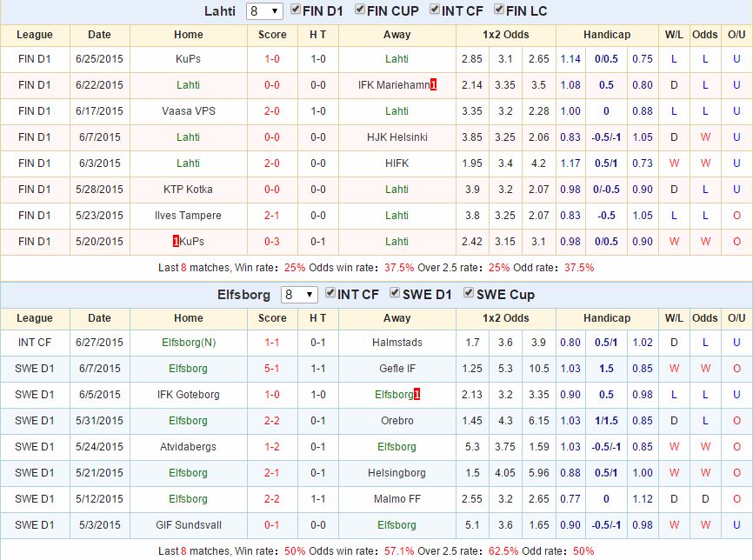Viewport: 753px width, 560px height.
Task: Click the 10.5 away odds for Gefle IF
Action: pos(539,369)
